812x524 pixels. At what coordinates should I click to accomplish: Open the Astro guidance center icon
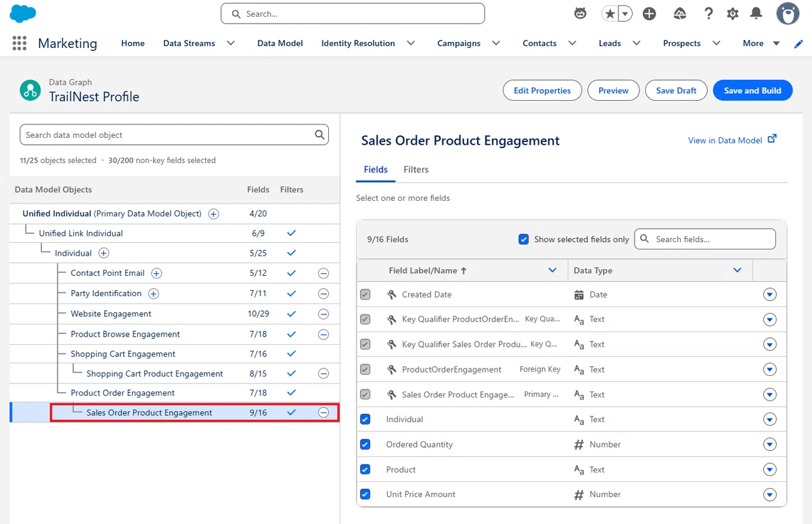(x=580, y=14)
